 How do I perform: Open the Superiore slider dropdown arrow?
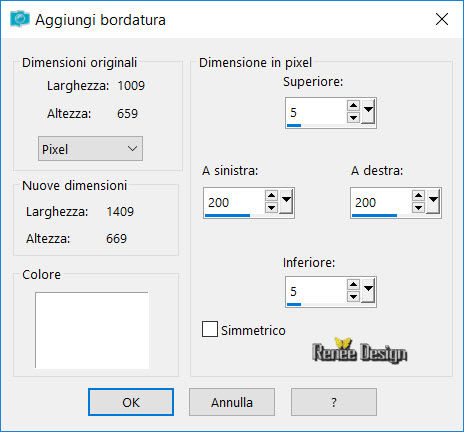(x=368, y=111)
